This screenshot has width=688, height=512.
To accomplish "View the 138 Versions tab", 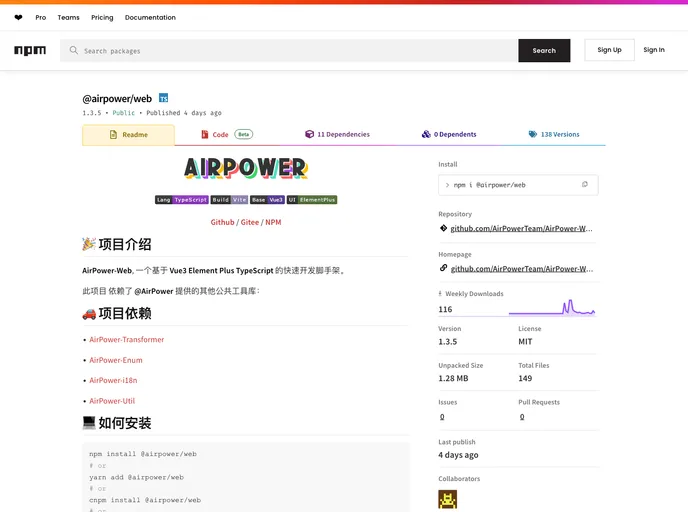I will (554, 134).
